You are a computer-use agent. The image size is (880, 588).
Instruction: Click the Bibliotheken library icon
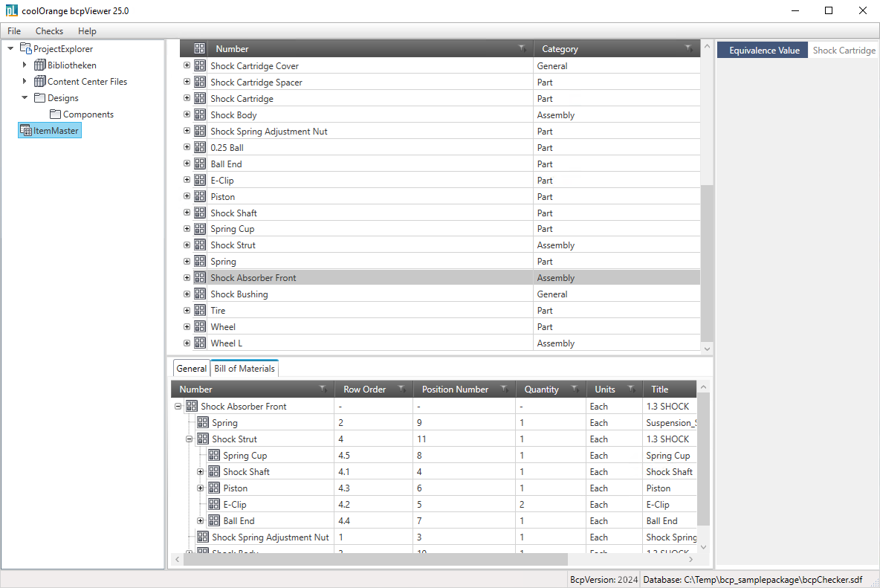pos(40,65)
